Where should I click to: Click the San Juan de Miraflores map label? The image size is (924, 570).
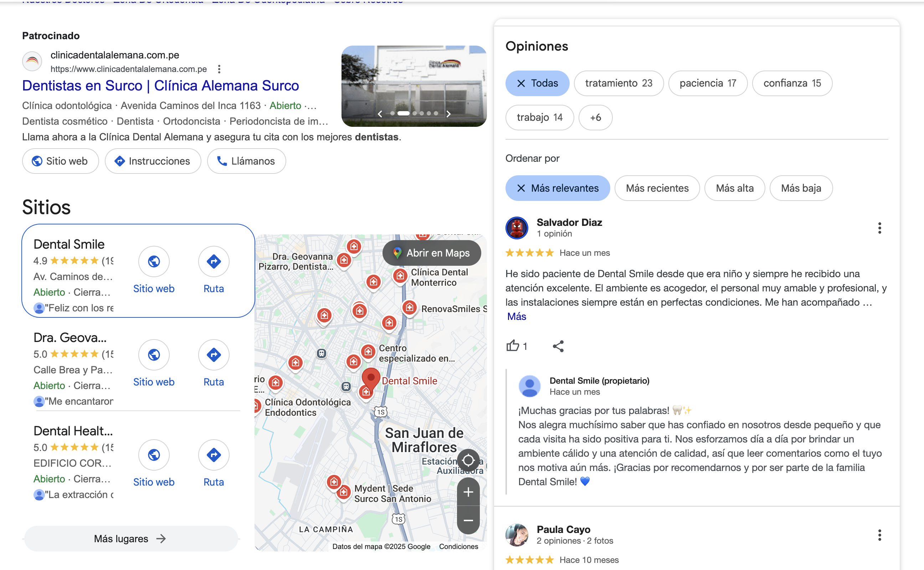(x=424, y=440)
